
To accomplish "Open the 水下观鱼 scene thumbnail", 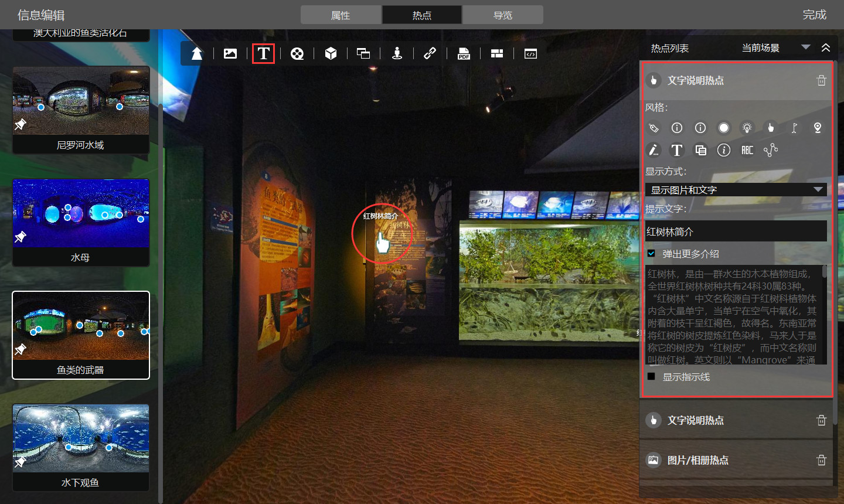I will [x=81, y=447].
